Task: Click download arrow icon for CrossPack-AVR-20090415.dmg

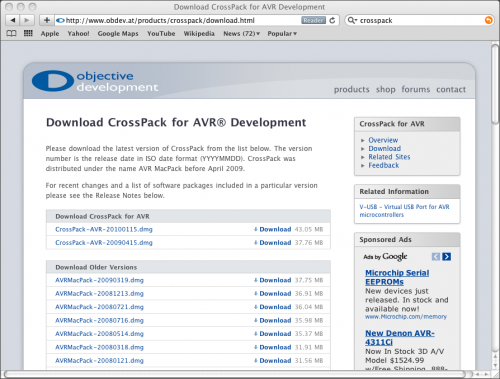Action: 256,243
